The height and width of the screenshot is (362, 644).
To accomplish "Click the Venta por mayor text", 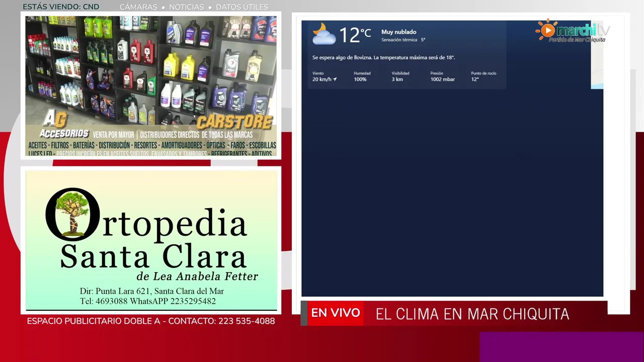I will 114,135.
